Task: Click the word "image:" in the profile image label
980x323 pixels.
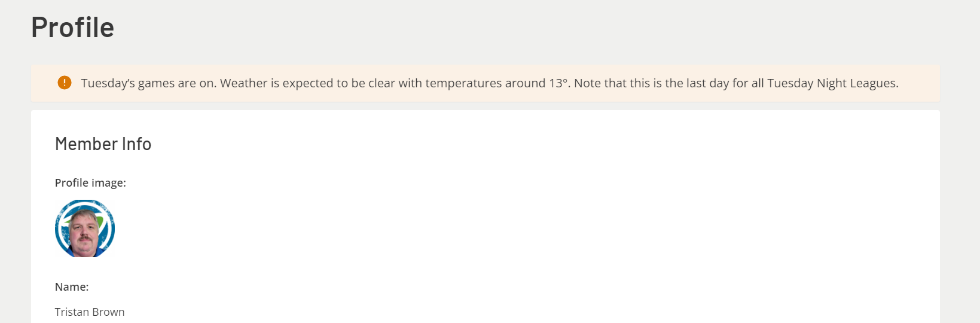Action: (108, 183)
